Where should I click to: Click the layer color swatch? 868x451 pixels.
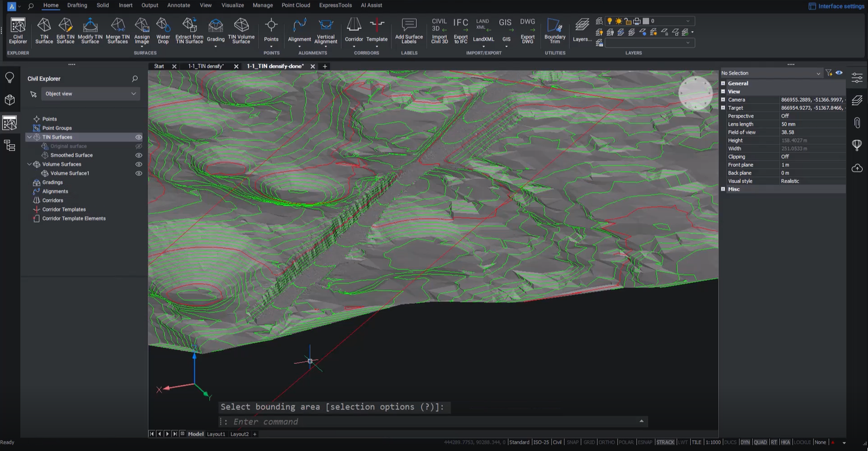(646, 21)
